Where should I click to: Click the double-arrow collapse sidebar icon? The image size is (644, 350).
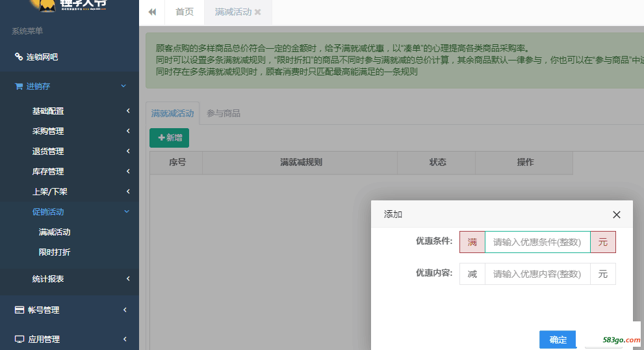pos(152,12)
